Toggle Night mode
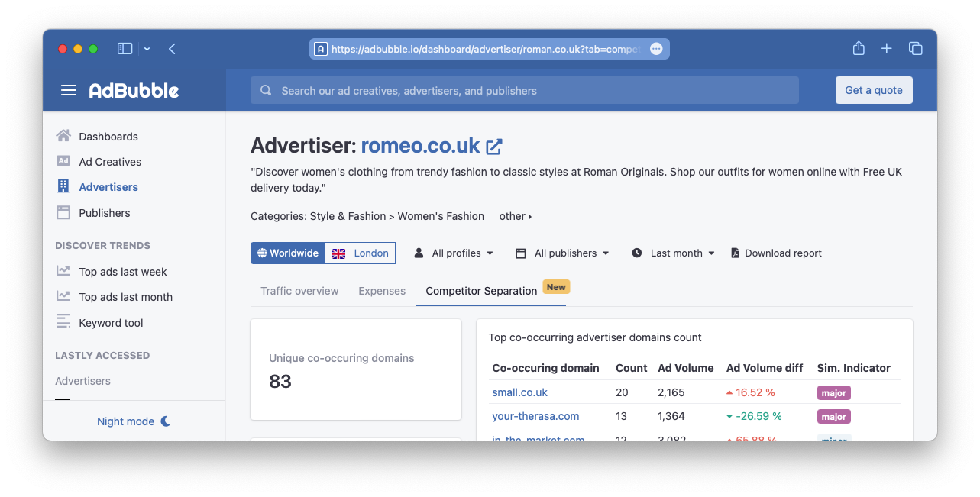This screenshot has height=497, width=980. point(134,421)
